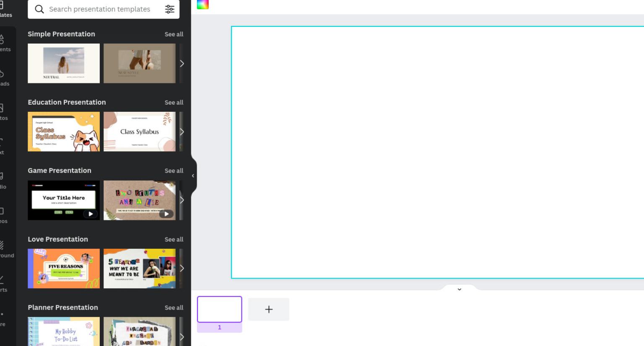This screenshot has width=644, height=346.
Task: Show next Planner Presentation templates arrow
Action: tap(182, 336)
